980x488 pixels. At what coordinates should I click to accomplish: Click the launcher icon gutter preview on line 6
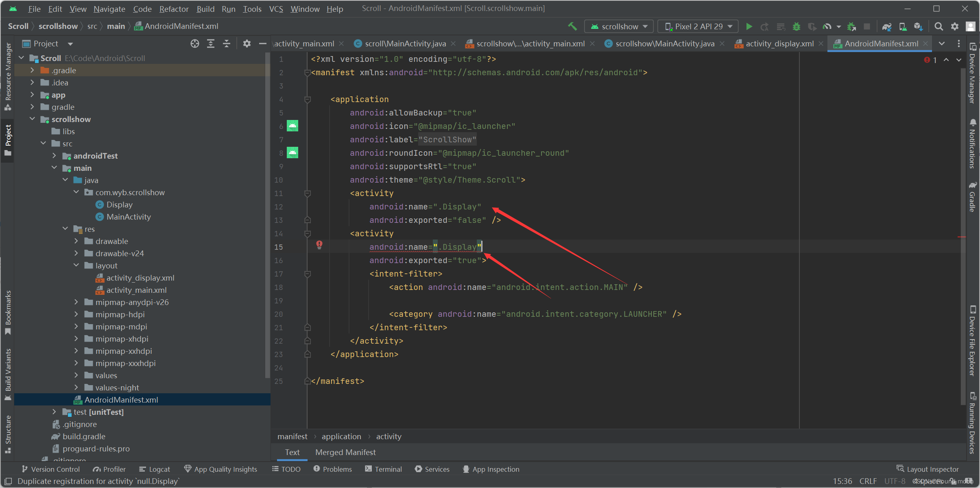292,126
